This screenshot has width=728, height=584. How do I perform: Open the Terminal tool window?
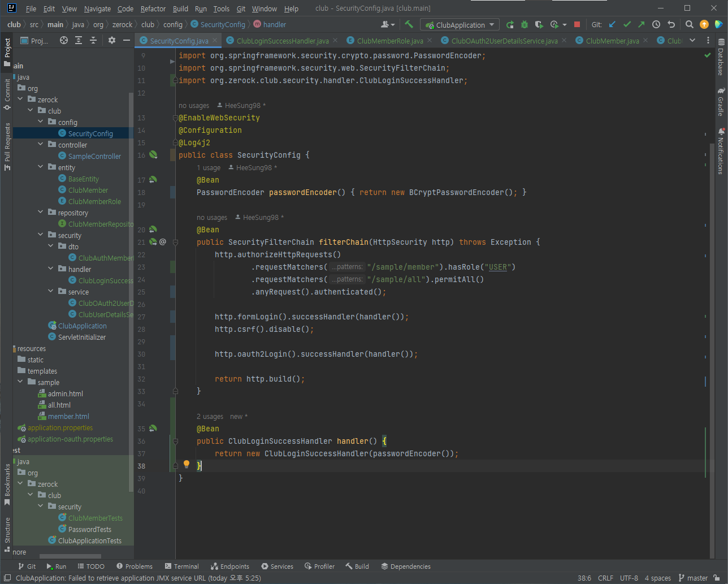point(182,566)
